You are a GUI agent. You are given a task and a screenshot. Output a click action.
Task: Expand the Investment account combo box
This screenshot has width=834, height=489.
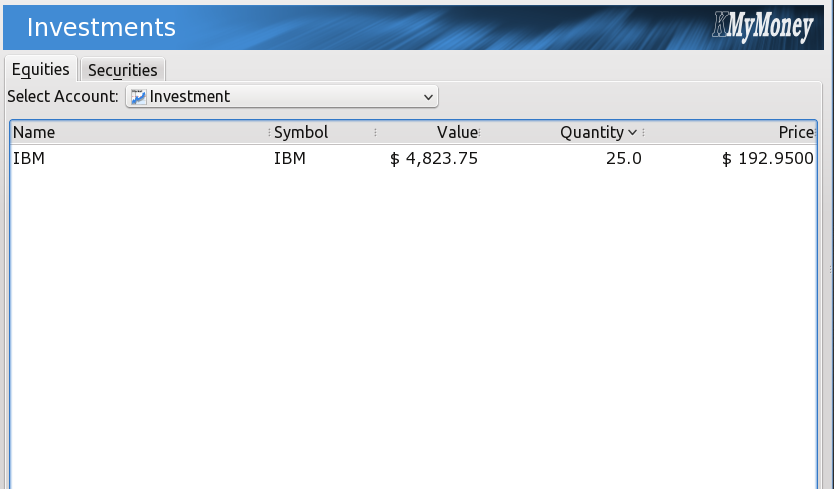[x=282, y=96]
